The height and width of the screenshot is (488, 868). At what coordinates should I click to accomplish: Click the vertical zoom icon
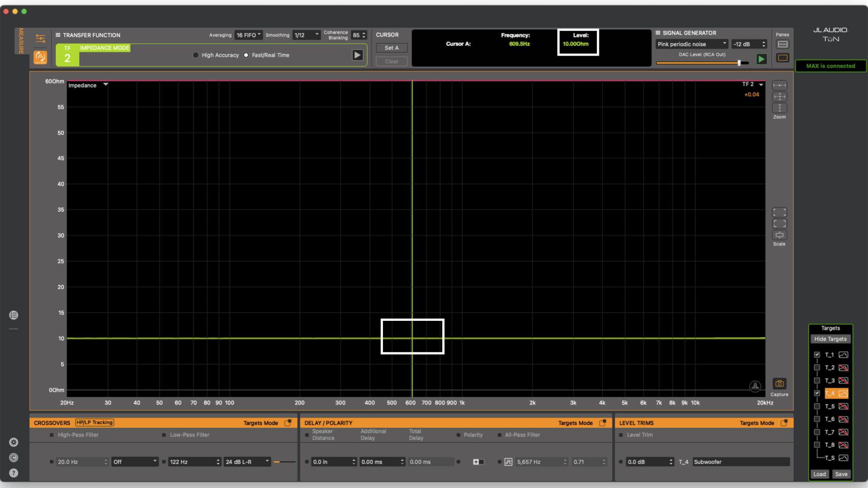[x=779, y=108]
